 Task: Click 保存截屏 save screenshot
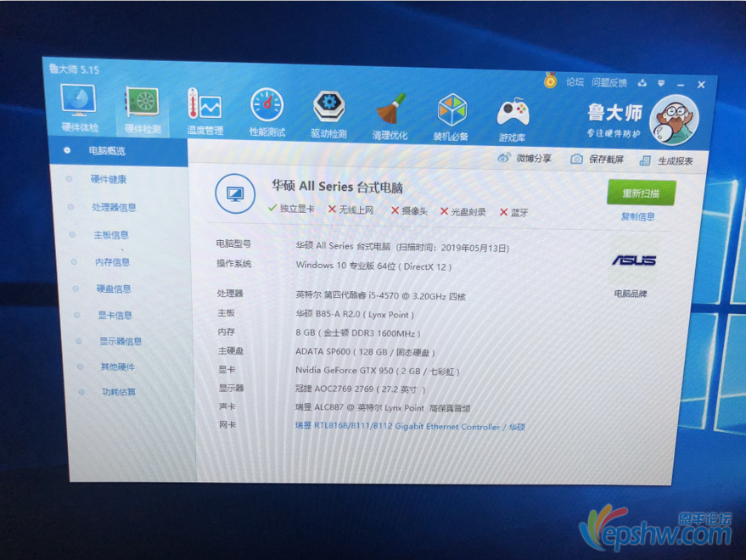[597, 159]
